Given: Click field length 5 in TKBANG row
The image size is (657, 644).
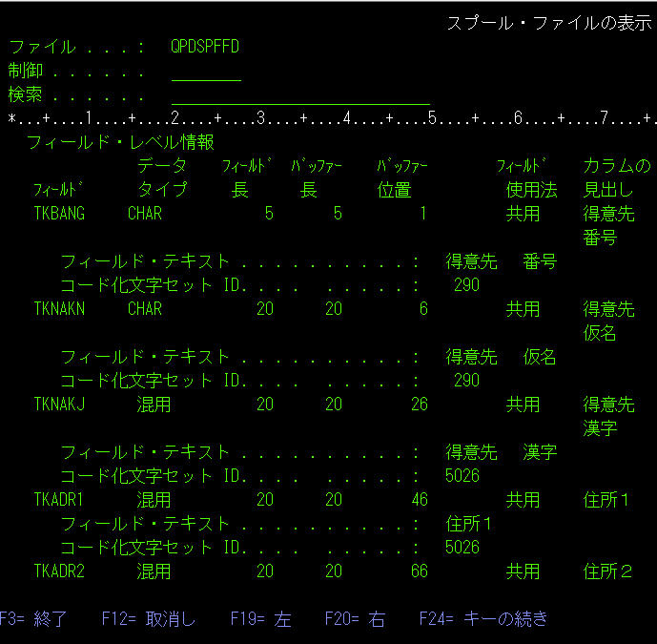Looking at the screenshot, I should coord(269,214).
